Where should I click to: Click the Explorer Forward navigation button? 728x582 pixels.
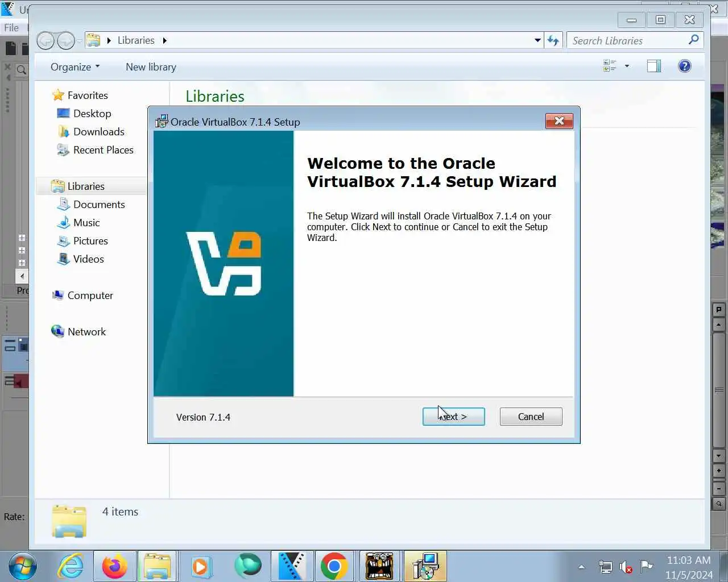click(66, 40)
